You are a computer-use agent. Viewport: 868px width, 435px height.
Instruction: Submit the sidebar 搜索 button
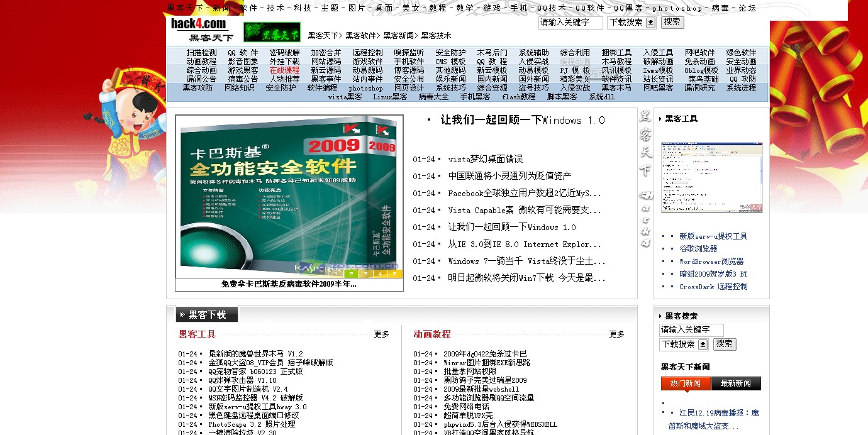[x=724, y=344]
